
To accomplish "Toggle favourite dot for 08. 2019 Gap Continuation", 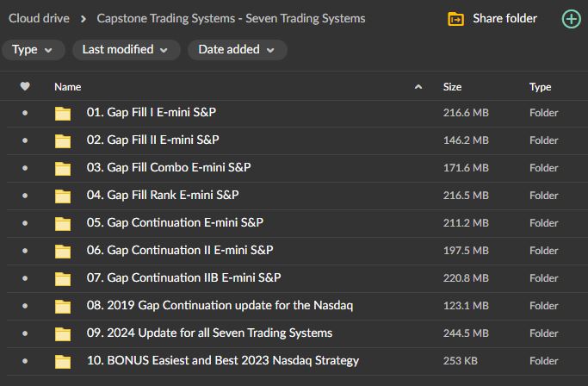I will [x=25, y=306].
